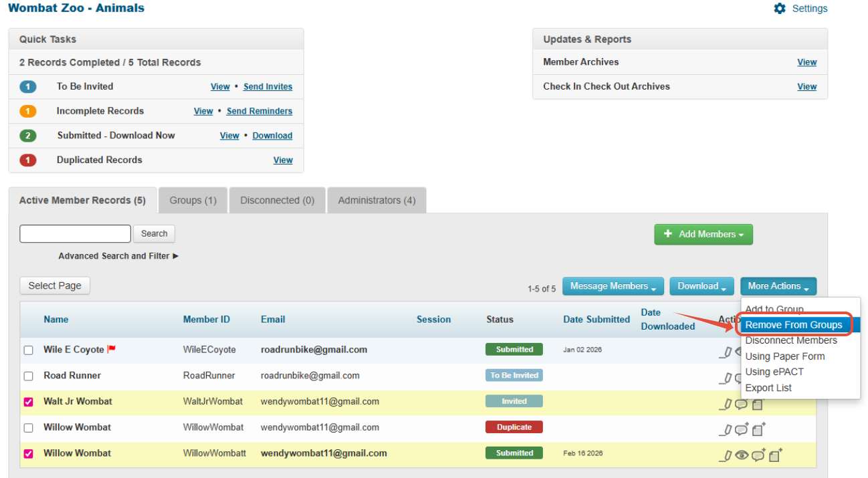Click edit pencil icon for Walt Jr Wombat
The height and width of the screenshot is (478, 868).
point(726,404)
